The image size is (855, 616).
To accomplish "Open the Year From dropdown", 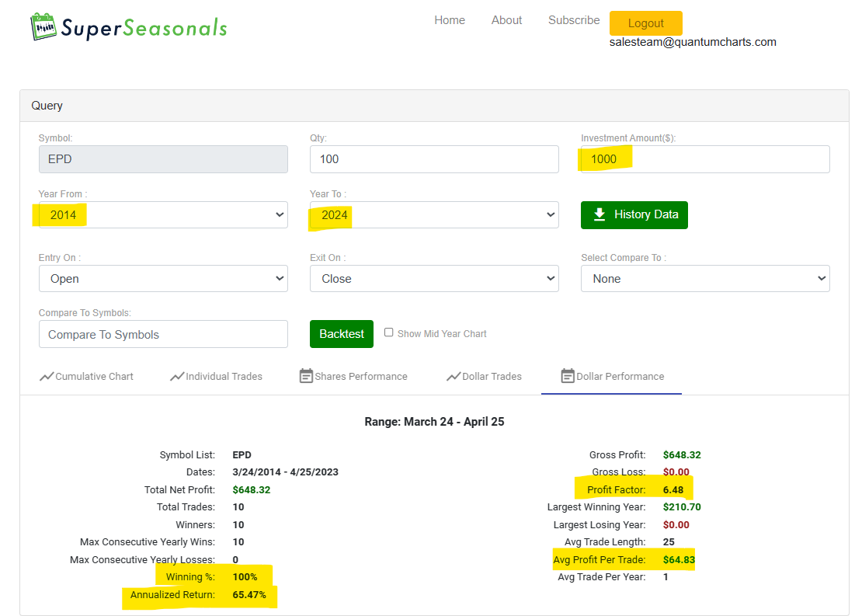I will pyautogui.click(x=163, y=215).
